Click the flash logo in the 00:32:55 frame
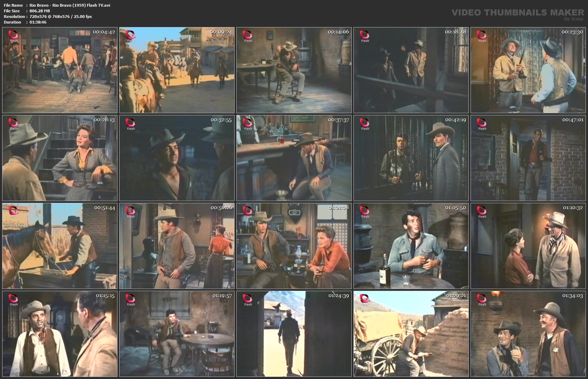Image resolution: width=588 pixels, height=379 pixels. click(131, 124)
